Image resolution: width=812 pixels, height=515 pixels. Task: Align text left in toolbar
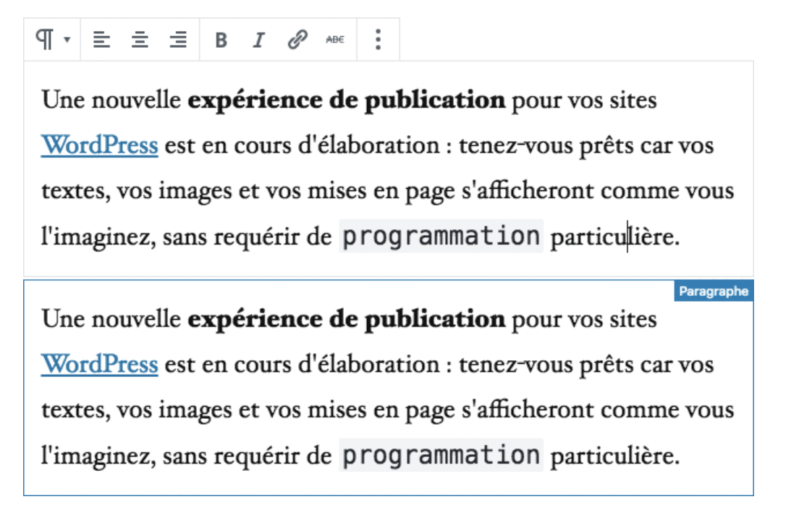click(102, 41)
